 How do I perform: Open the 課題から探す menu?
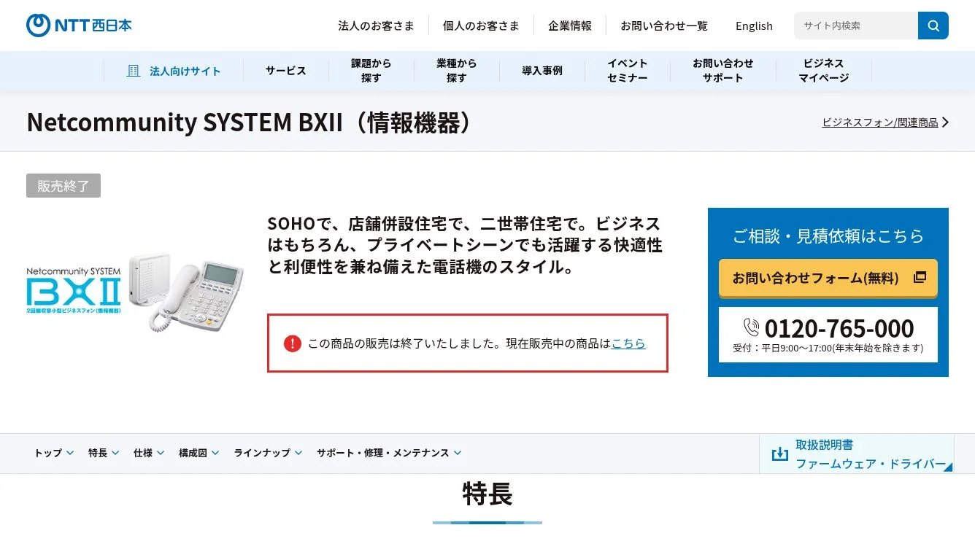coord(371,71)
